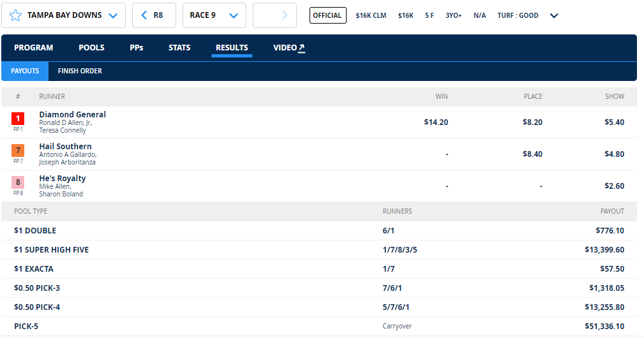
Task: Click the $1 SUPER HIGH FIVE pool label
Action: 51,250
